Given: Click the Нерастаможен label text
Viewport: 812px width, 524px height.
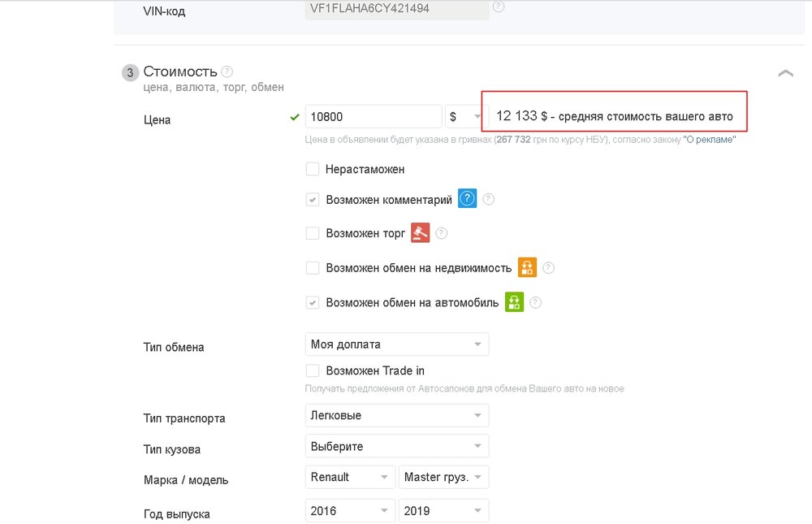Looking at the screenshot, I should 365,170.
